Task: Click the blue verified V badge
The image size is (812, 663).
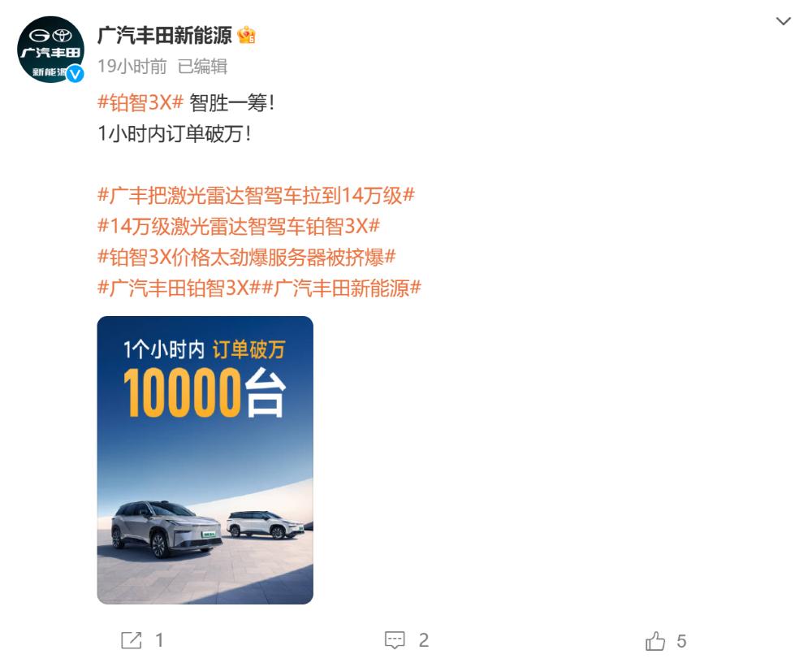Action: coord(75,74)
